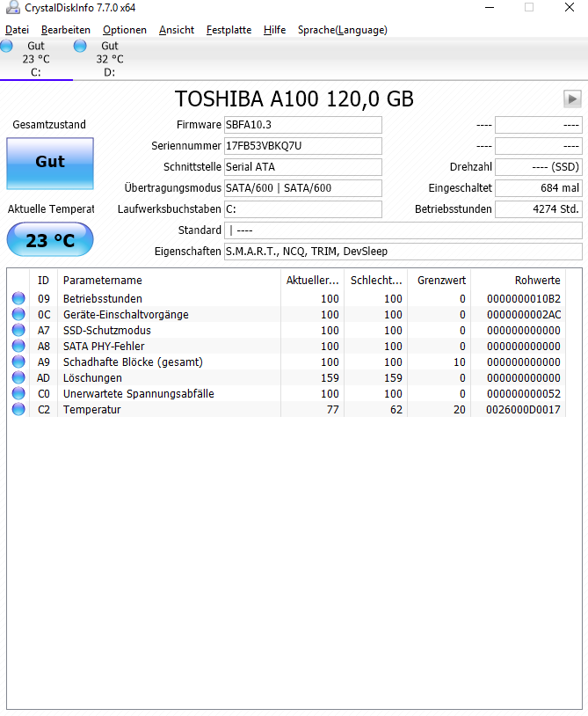Click raw value 0000000010B2
588x716 pixels.
tap(524, 299)
